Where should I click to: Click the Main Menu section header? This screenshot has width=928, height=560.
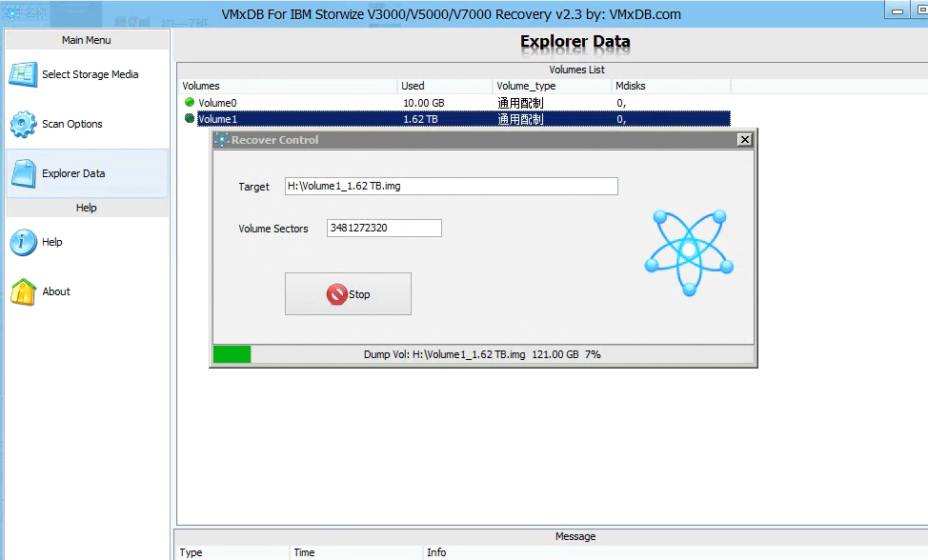click(x=87, y=40)
